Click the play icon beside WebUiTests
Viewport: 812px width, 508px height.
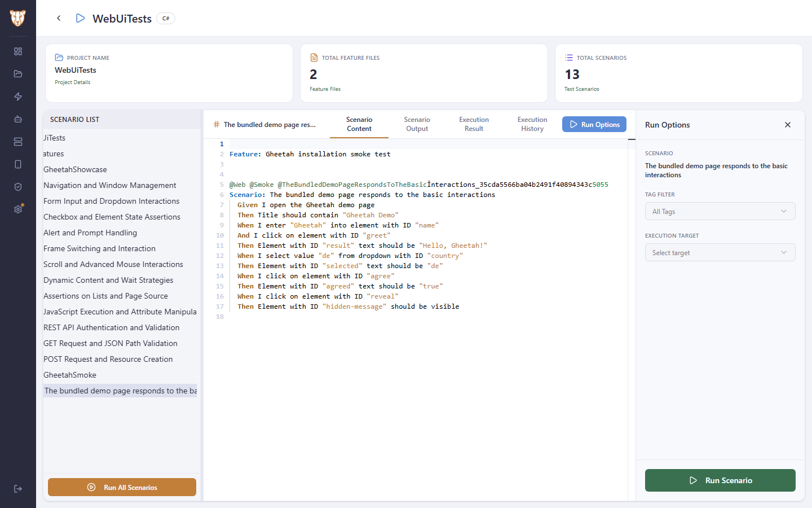[80, 19]
